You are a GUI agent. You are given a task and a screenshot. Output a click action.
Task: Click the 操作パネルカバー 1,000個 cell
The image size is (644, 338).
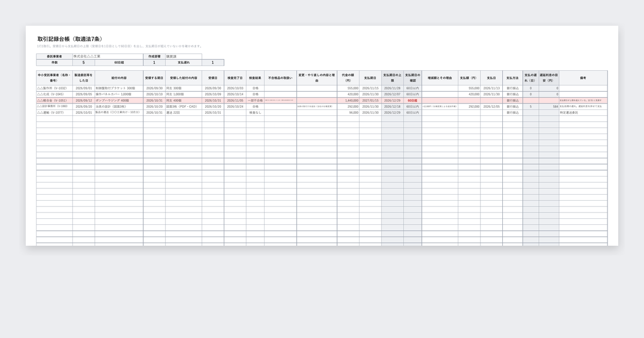click(119, 94)
